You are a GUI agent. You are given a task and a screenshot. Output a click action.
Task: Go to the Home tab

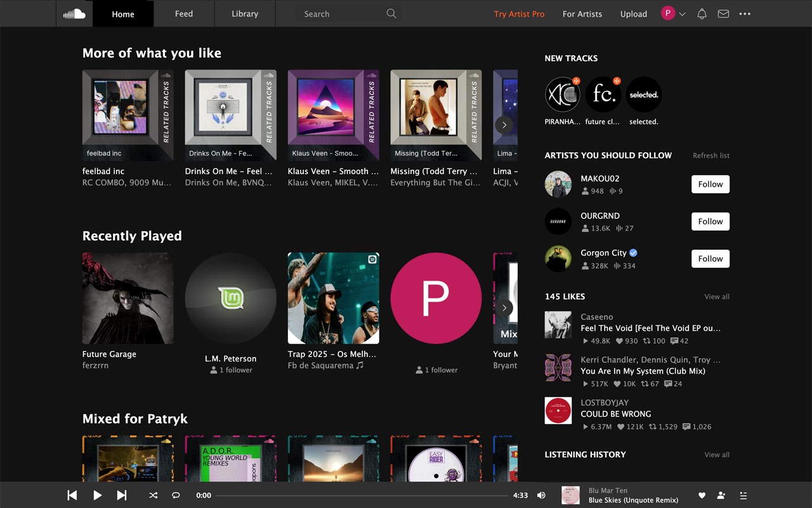point(123,13)
